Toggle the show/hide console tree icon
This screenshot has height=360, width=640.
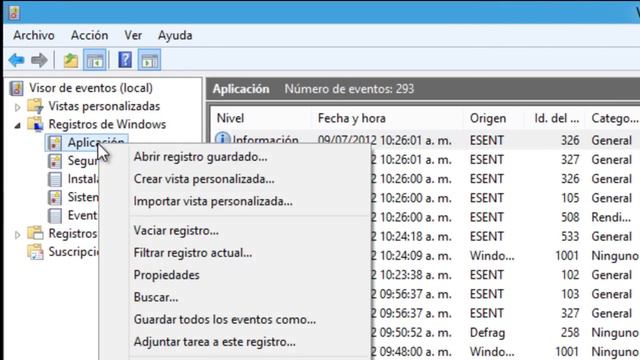(x=95, y=60)
